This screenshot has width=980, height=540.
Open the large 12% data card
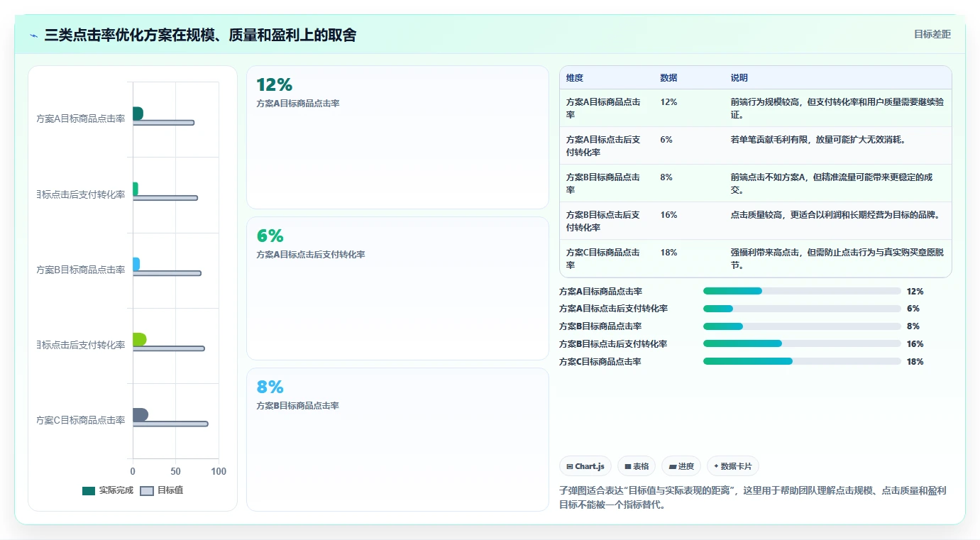(397, 137)
